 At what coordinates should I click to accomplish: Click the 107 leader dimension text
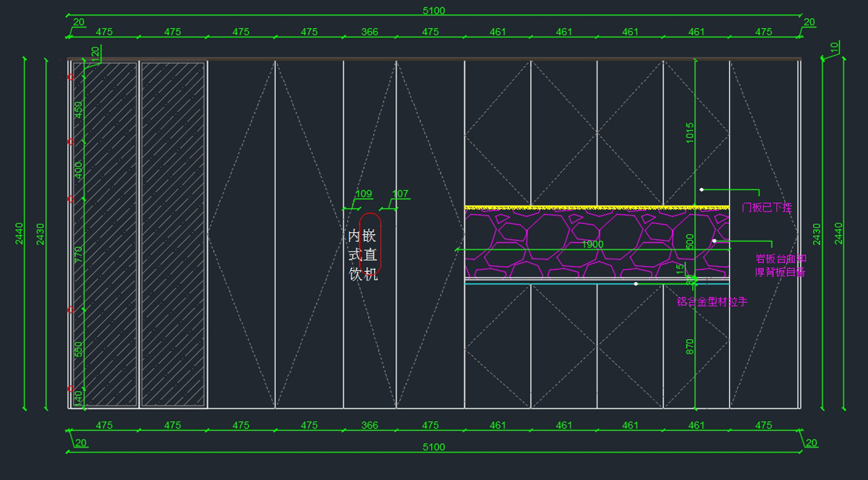(x=400, y=194)
